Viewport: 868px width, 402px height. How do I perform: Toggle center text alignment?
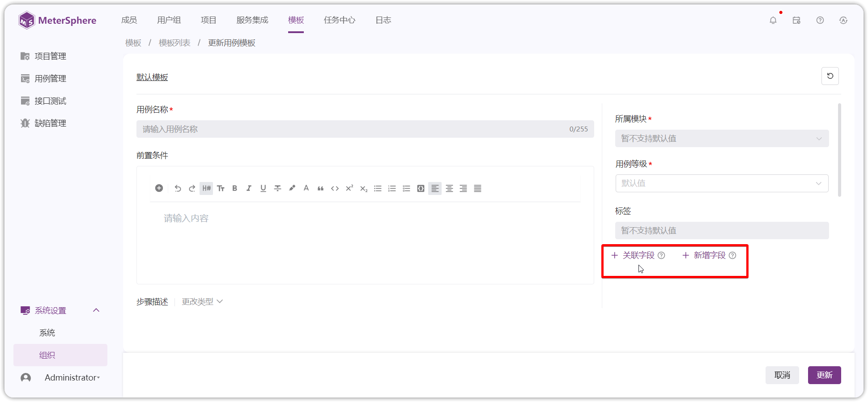(x=449, y=188)
